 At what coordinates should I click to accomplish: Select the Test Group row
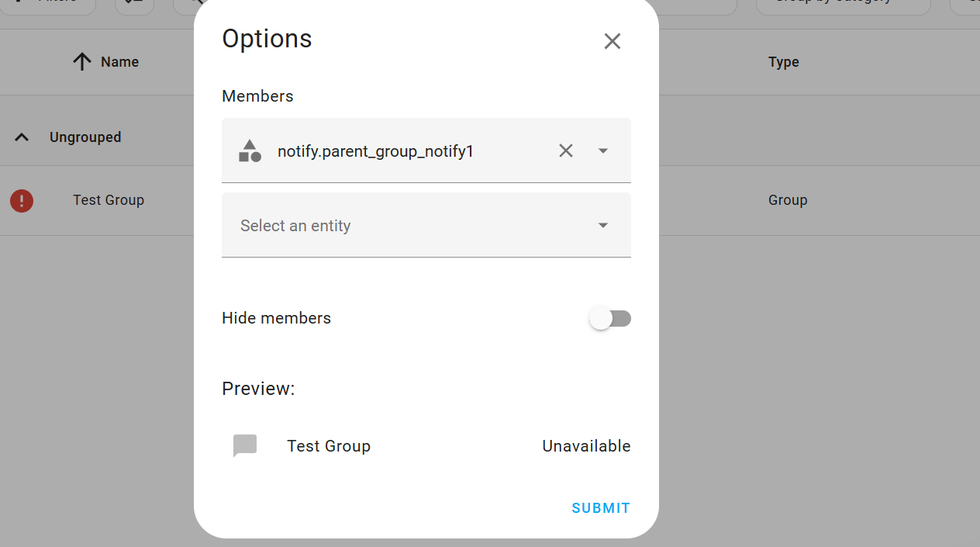(109, 200)
